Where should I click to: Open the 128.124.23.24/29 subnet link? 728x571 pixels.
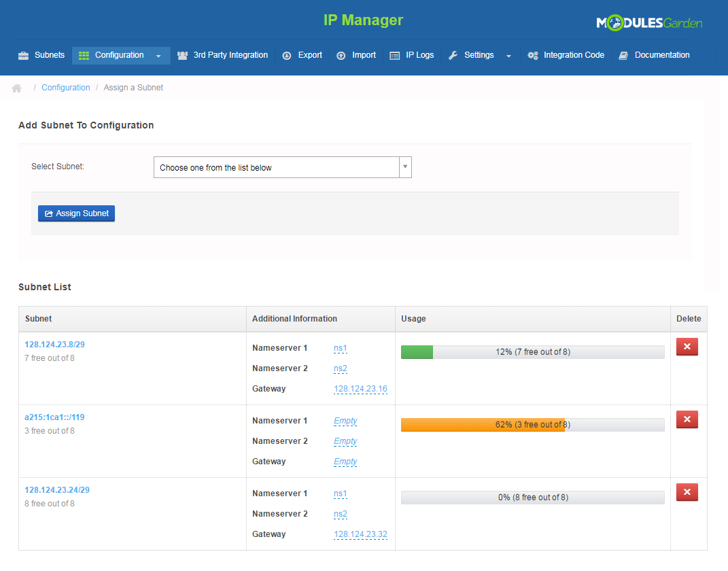click(57, 490)
